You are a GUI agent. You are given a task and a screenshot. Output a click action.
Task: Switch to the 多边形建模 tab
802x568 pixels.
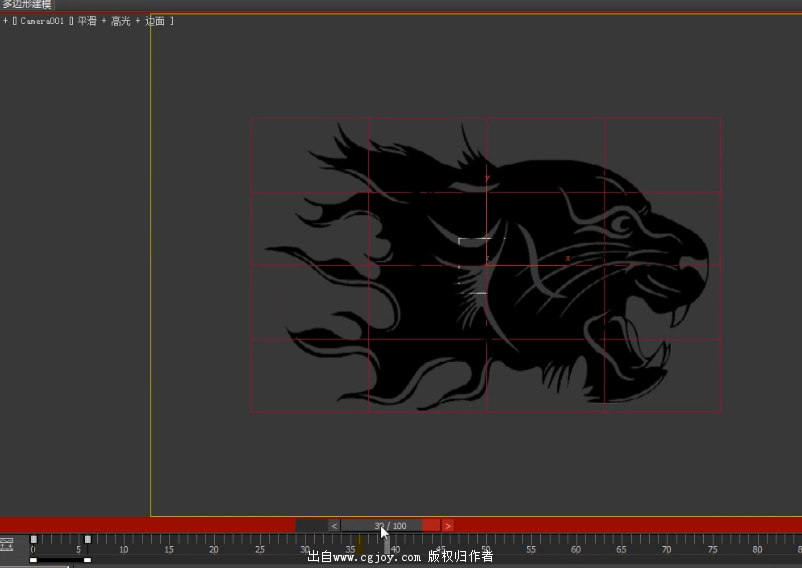click(x=27, y=5)
